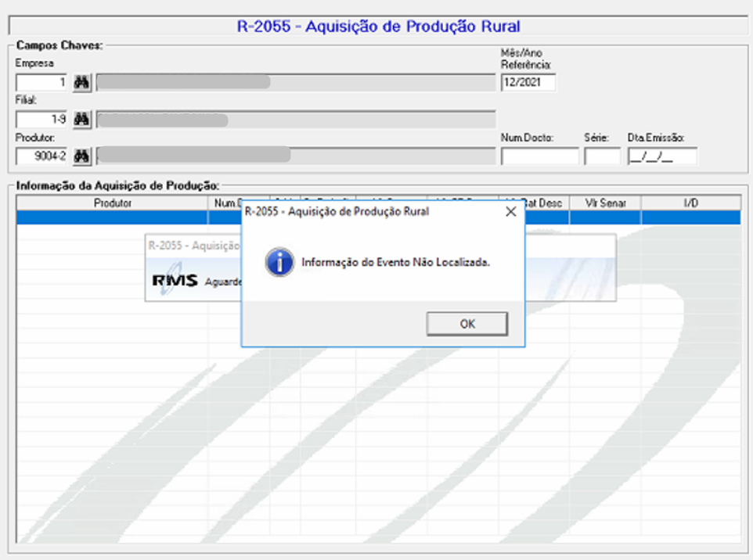This screenshot has width=753, height=560.
Task: Click the 'Campos Chaves:' group label
Action: coord(59,45)
